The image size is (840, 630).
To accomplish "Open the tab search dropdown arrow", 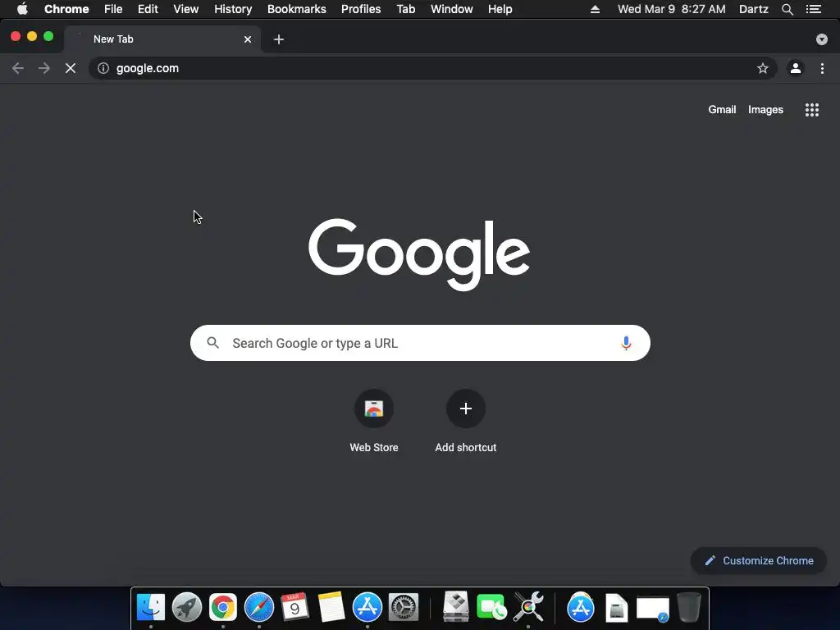I will 822,39.
